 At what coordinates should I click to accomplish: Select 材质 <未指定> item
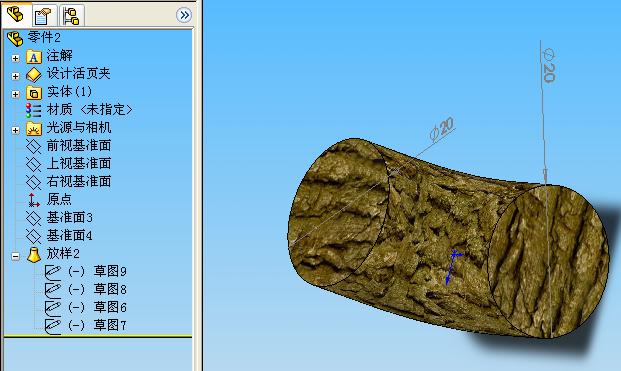coord(90,109)
